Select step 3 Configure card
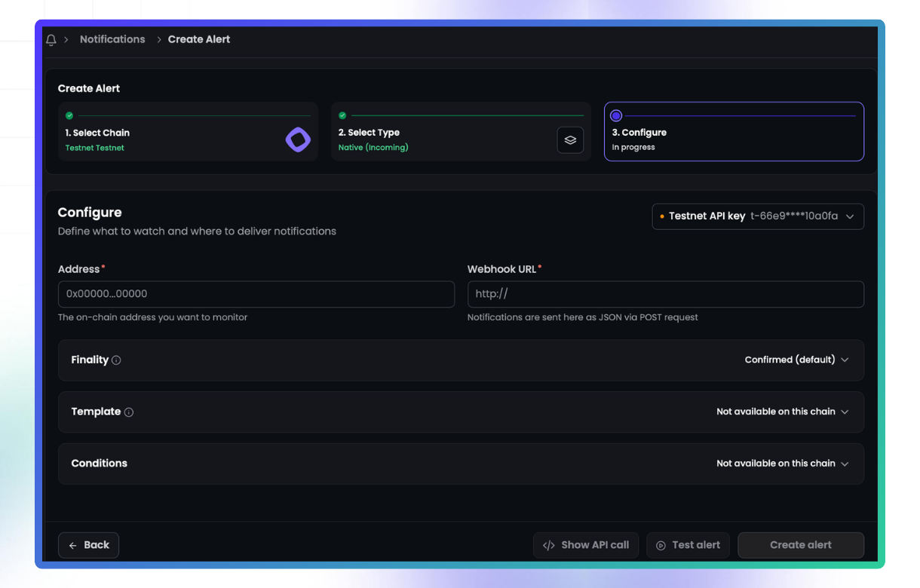The width and height of the screenshot is (920, 588). [734, 132]
